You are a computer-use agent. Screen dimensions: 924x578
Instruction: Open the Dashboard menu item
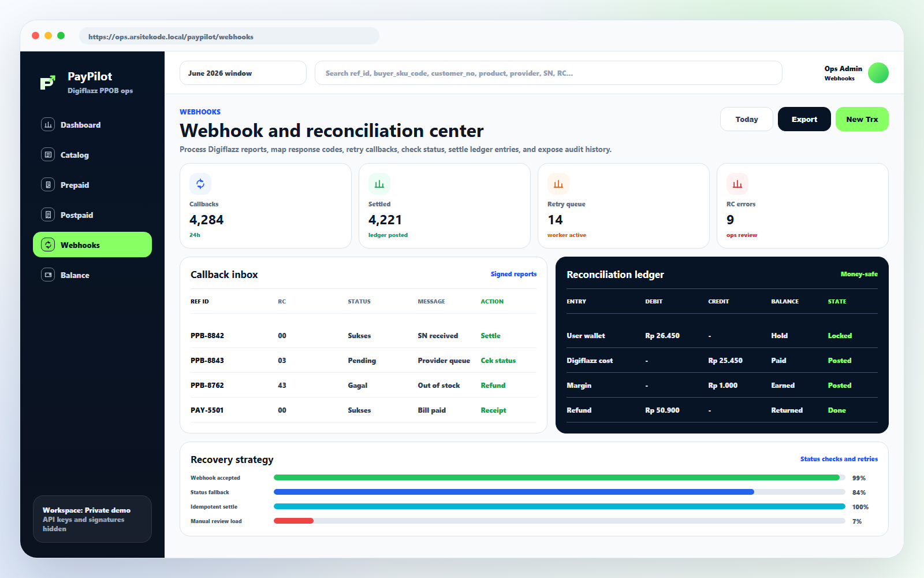tap(92, 124)
